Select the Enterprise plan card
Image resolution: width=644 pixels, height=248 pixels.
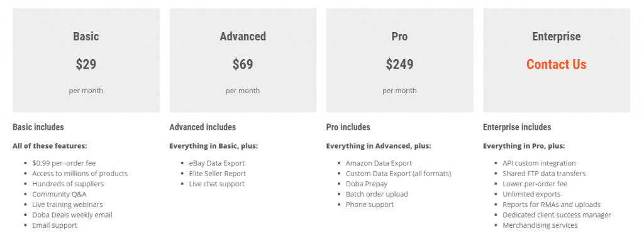557,60
